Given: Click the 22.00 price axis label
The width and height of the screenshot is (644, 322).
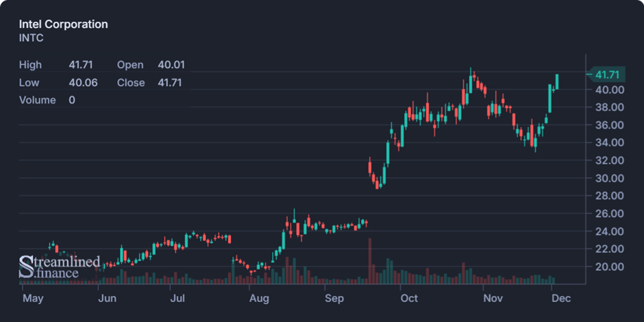Looking at the screenshot, I should pyautogui.click(x=610, y=249).
